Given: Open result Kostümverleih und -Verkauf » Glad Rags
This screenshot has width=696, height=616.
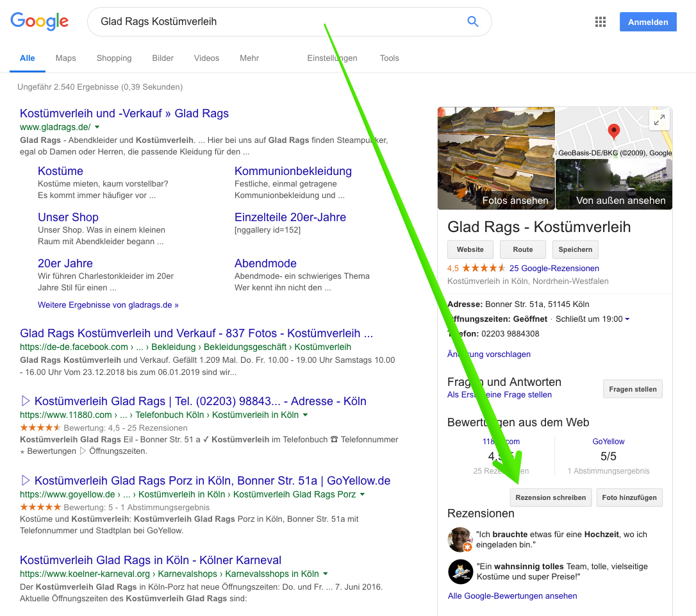Looking at the screenshot, I should (x=124, y=113).
